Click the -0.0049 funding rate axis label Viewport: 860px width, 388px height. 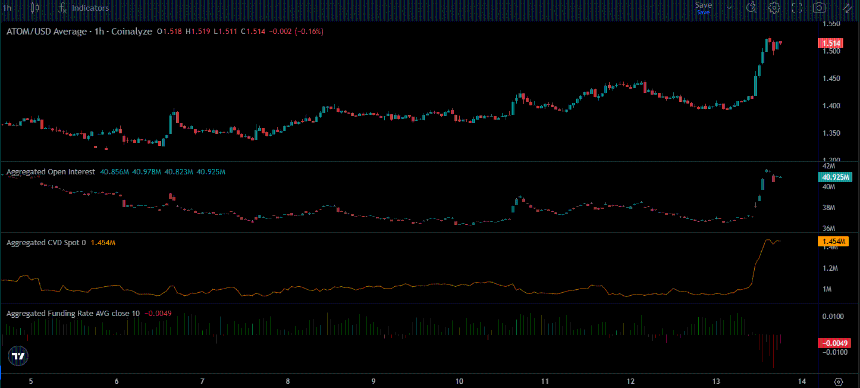tap(834, 343)
